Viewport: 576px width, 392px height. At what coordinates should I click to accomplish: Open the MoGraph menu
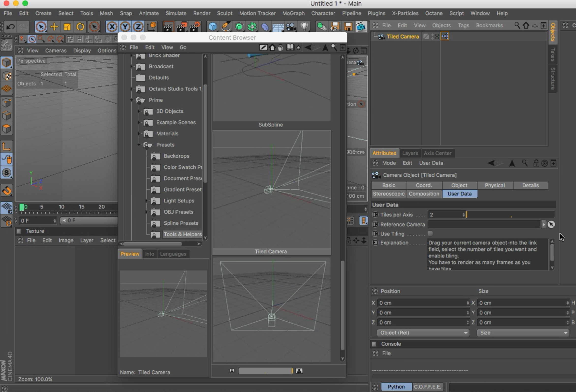pyautogui.click(x=293, y=13)
